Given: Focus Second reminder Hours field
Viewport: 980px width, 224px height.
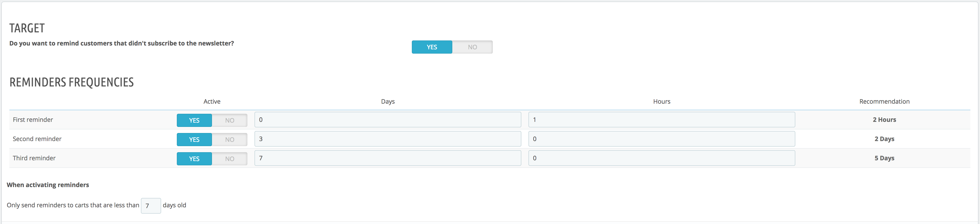Looking at the screenshot, I should click(661, 139).
